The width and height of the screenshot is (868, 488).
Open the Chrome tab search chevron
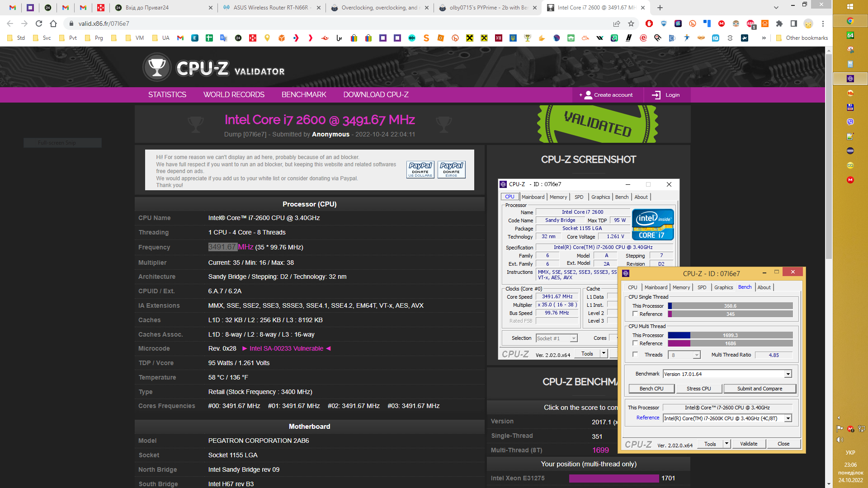tap(776, 8)
